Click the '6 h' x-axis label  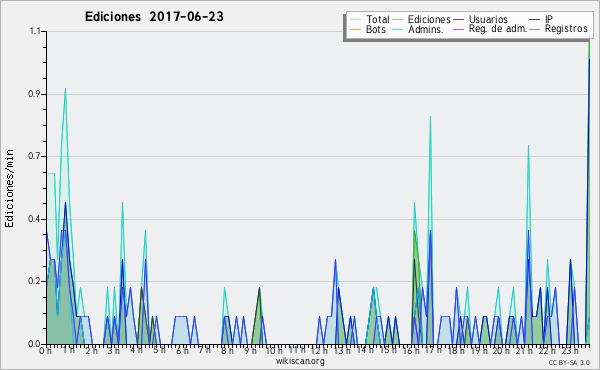point(182,351)
